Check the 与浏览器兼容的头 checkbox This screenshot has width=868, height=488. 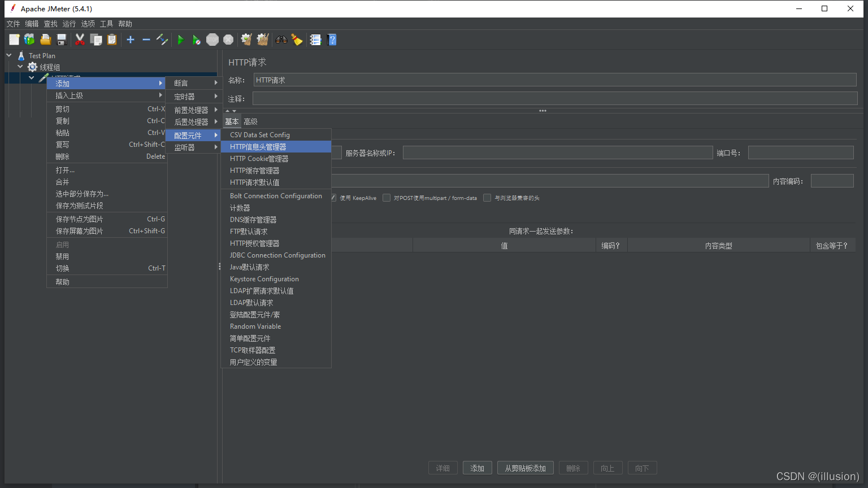pos(487,198)
